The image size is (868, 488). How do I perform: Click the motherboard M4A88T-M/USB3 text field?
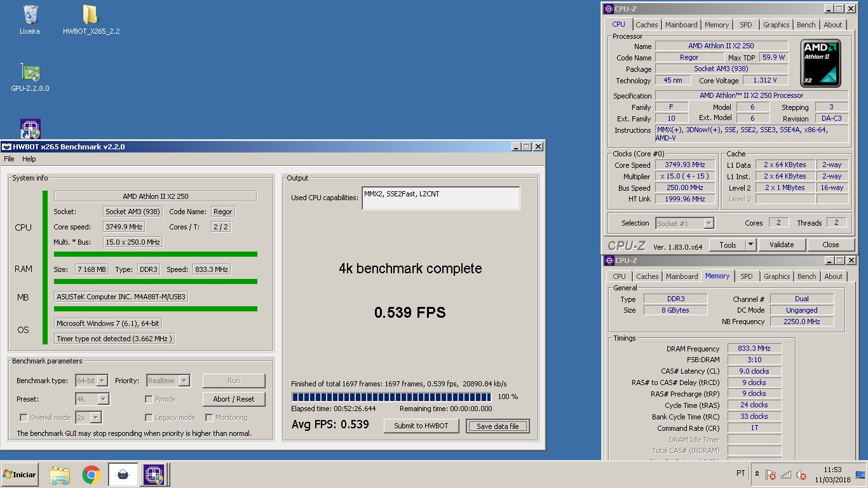coord(121,297)
